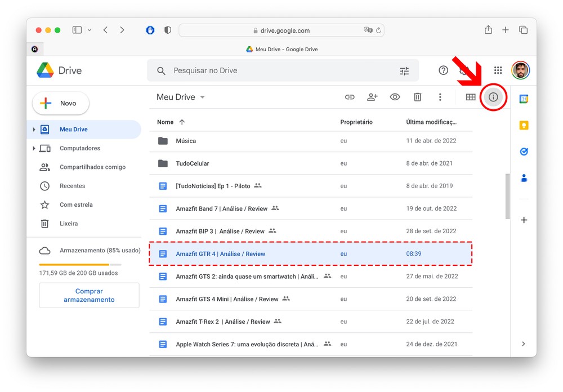Hide the side panel with the chevron

coord(524,344)
